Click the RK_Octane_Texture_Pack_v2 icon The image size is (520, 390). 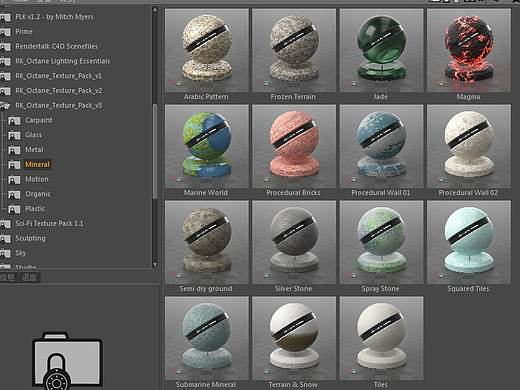pyautogui.click(x=5, y=91)
